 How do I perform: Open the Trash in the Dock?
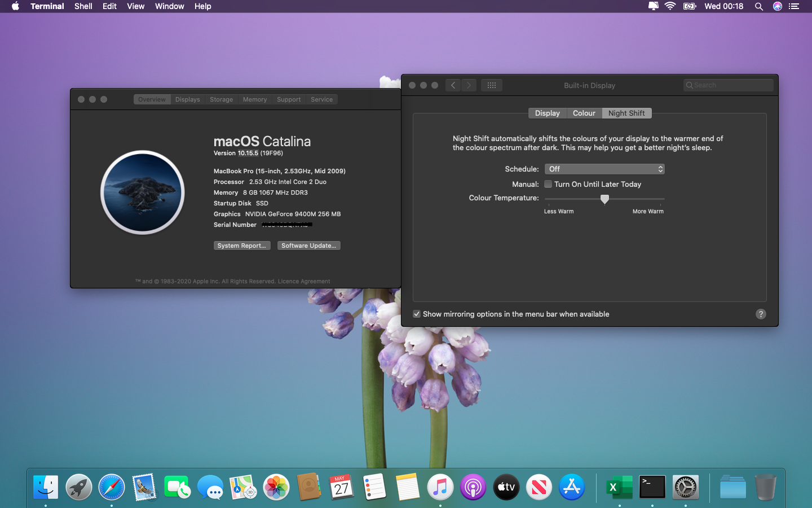click(765, 487)
